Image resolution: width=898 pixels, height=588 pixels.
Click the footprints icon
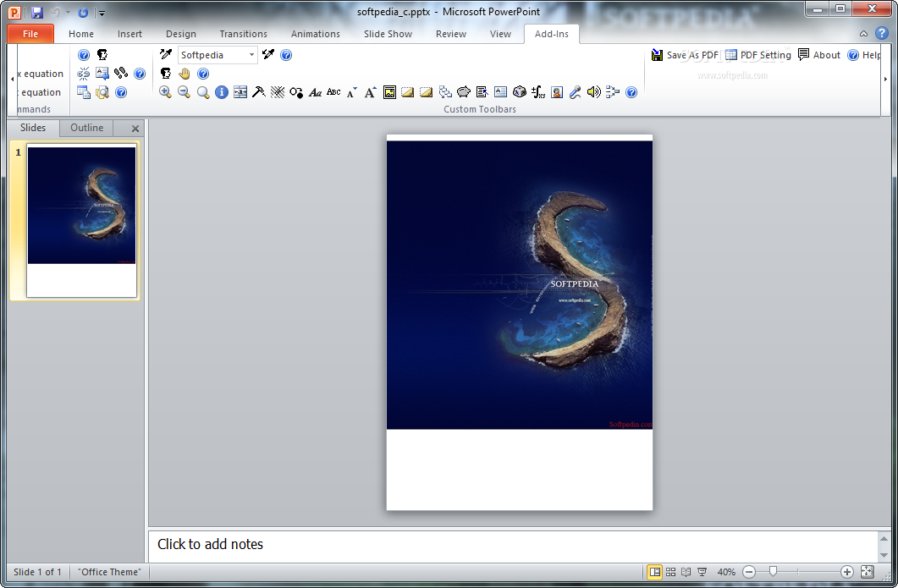pos(121,74)
